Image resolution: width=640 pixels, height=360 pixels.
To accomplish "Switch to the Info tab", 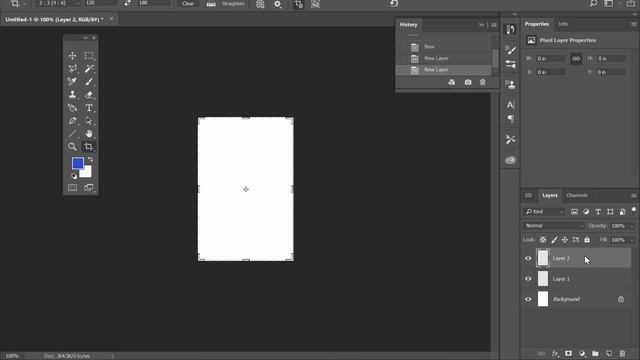I will pyautogui.click(x=563, y=24).
